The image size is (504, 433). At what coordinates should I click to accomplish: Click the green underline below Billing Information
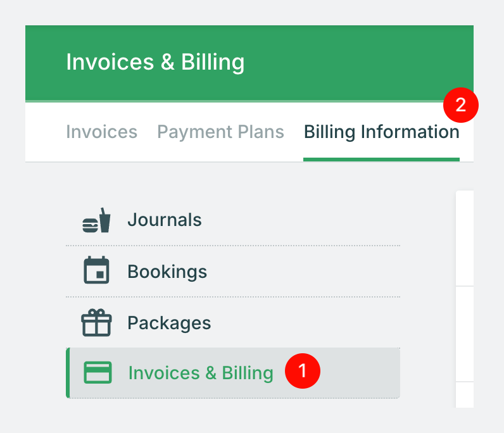pyautogui.click(x=381, y=159)
